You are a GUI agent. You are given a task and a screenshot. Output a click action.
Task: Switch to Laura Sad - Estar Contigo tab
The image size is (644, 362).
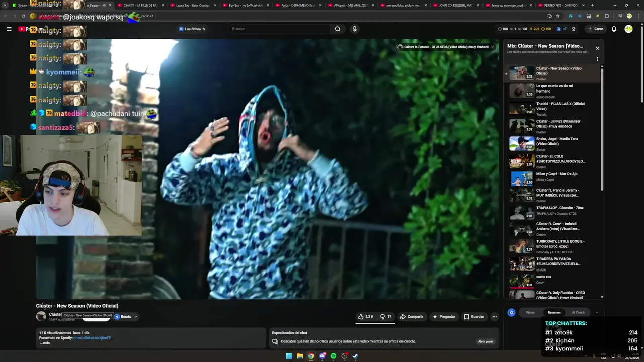193,5
